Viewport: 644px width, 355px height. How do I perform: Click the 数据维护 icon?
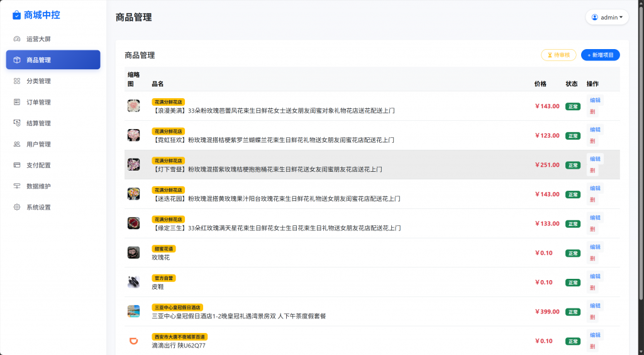tap(17, 186)
